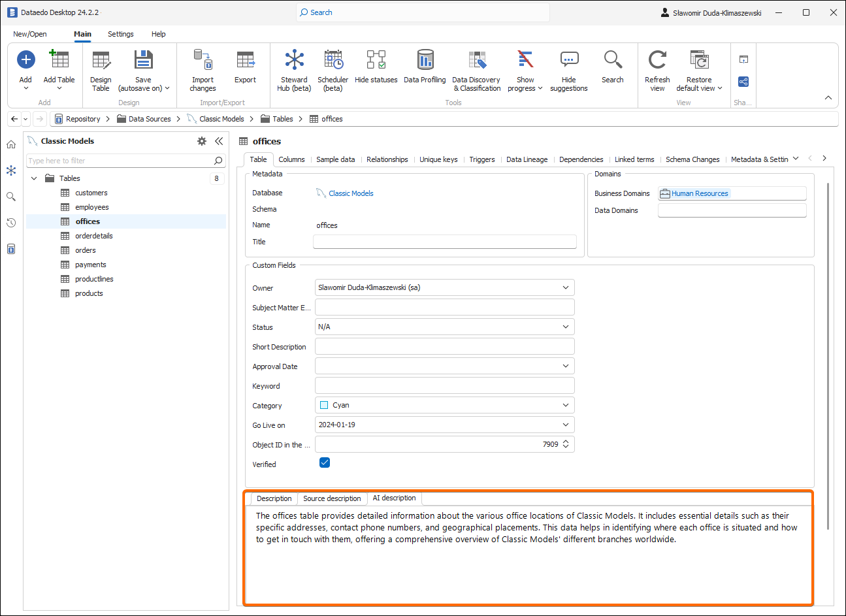Viewport: 846px width, 616px height.
Task: Switch to the Settings ribbon tab
Action: click(121, 34)
